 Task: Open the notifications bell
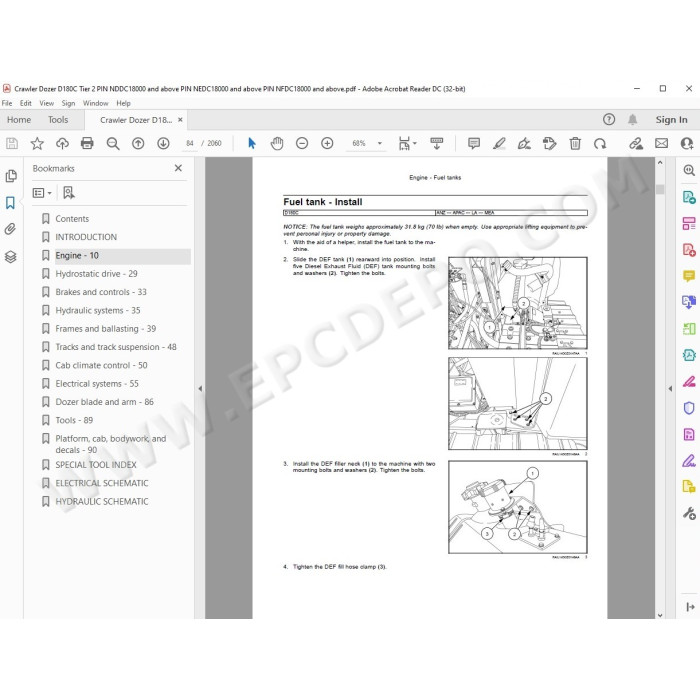(633, 119)
